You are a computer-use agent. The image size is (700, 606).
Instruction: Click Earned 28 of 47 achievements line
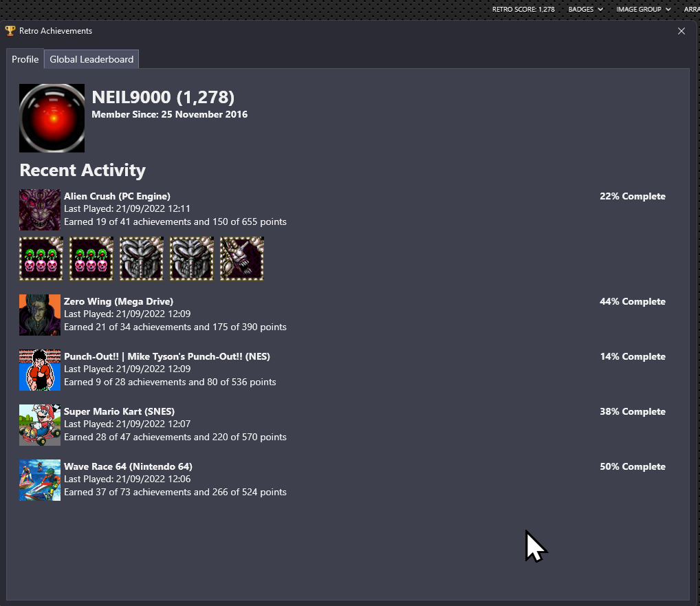(175, 437)
